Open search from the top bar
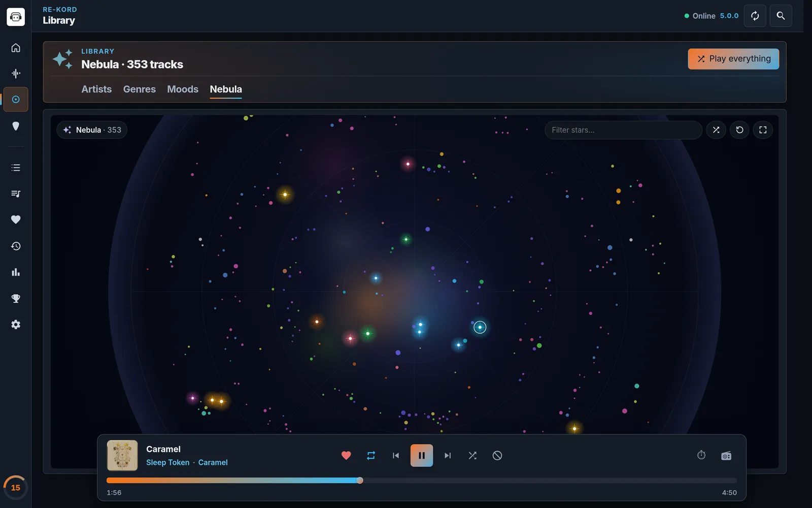The width and height of the screenshot is (812, 508). [x=781, y=16]
